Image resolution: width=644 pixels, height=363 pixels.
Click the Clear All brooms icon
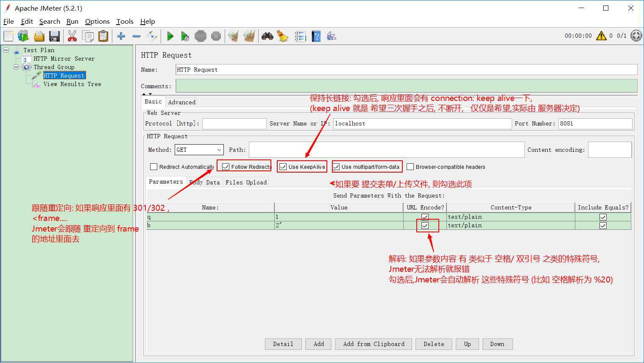[x=249, y=36]
